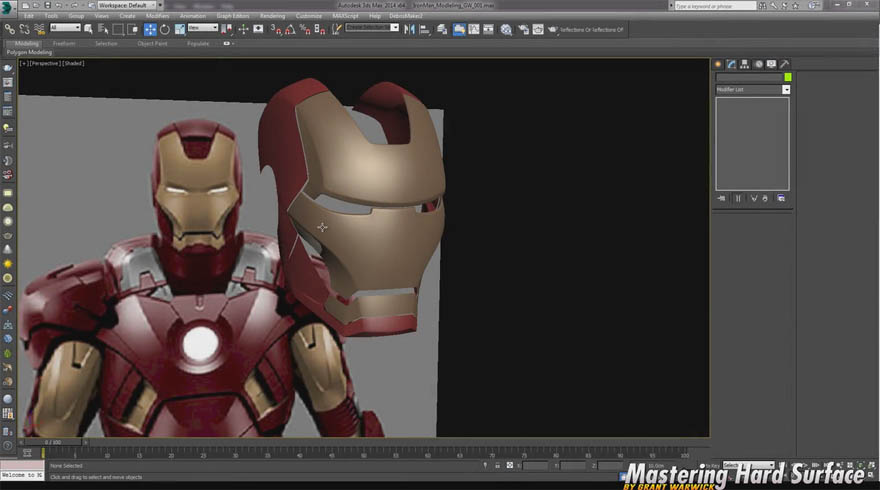Click the Select Object arrow tool
880x490 pixels.
(x=88, y=29)
